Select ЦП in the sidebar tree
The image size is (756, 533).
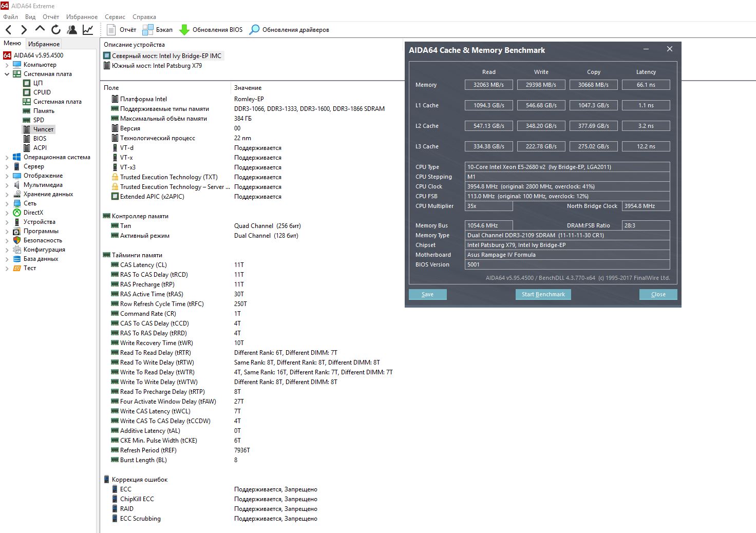38,83
